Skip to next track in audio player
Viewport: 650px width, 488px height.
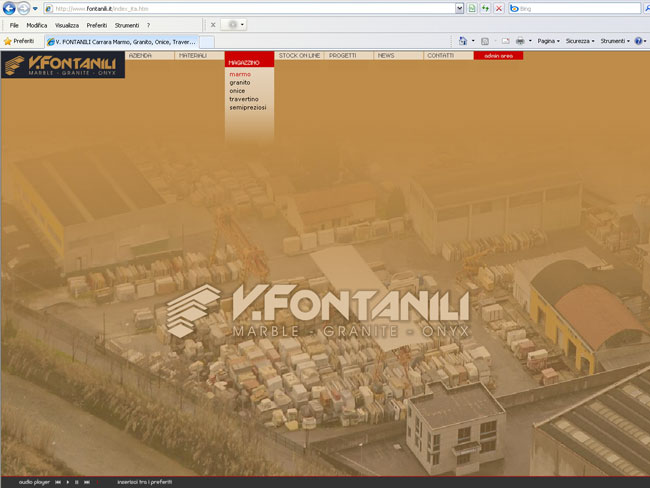tap(87, 482)
